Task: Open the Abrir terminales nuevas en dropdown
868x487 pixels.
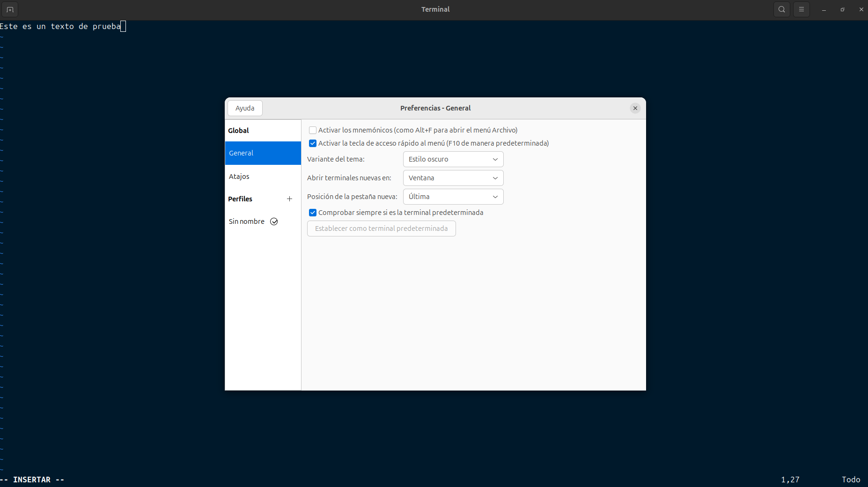Action: click(x=453, y=178)
